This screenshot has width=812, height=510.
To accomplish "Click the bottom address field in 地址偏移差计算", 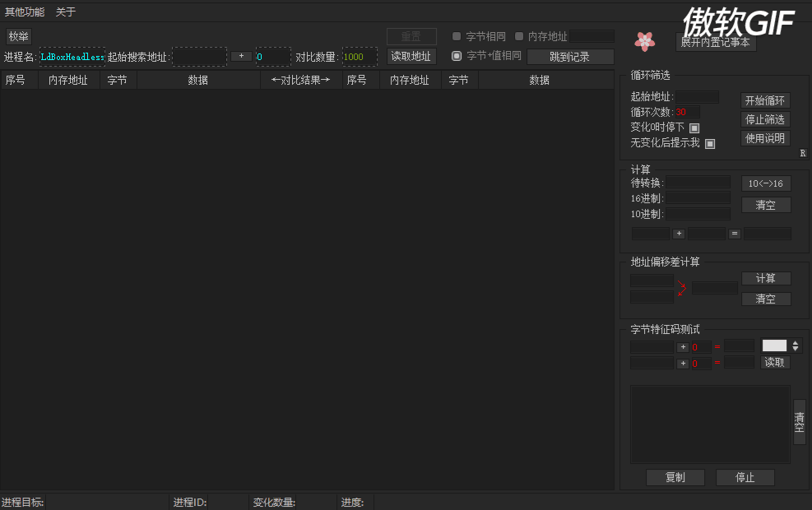I will pos(652,297).
